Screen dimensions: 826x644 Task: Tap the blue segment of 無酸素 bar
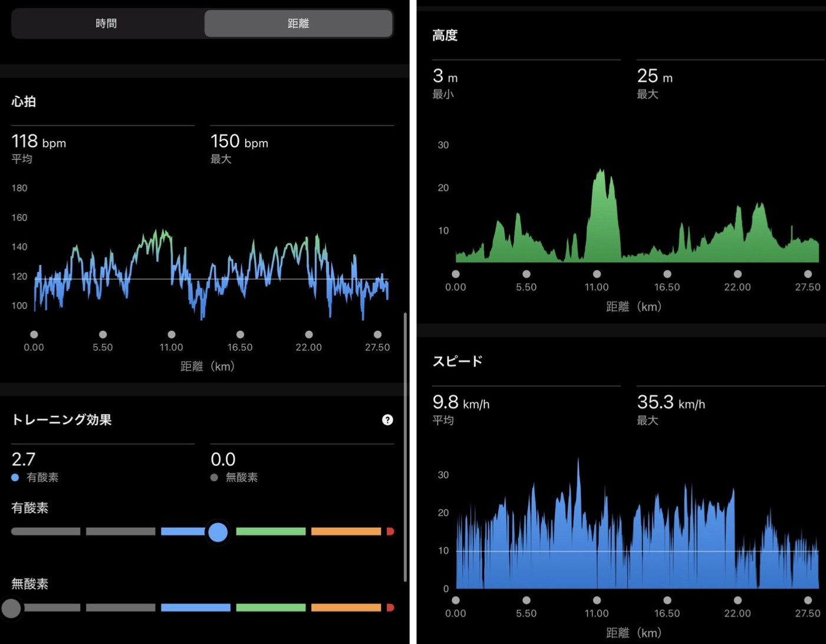(195, 608)
